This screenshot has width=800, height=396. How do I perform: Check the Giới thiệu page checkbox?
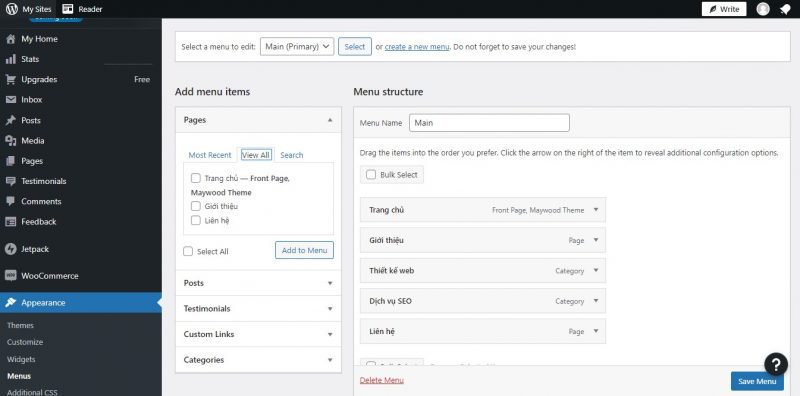(195, 206)
